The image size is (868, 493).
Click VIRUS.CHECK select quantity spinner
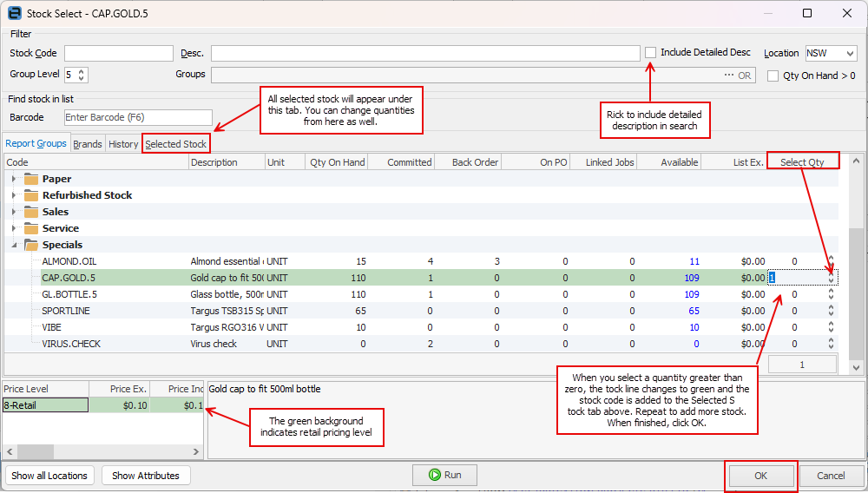[x=831, y=345]
